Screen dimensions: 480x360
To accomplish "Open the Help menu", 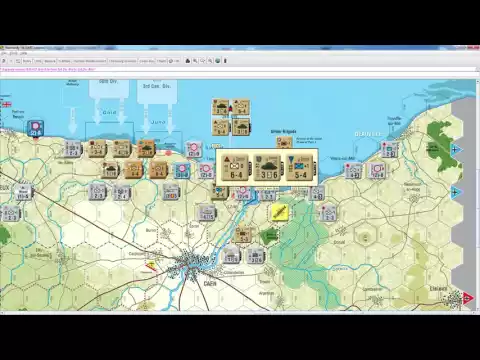I will pyautogui.click(x=23, y=54).
